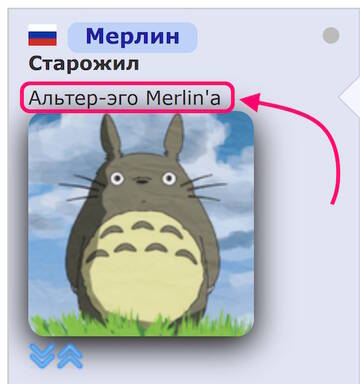Click Totoro's right eye in avatar

[x=169, y=179]
